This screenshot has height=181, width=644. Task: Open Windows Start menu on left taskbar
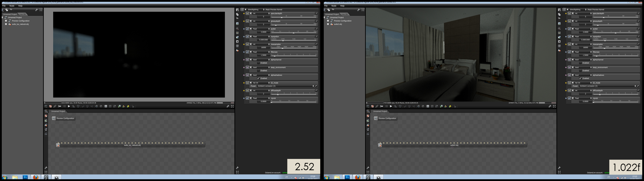click(x=5, y=177)
